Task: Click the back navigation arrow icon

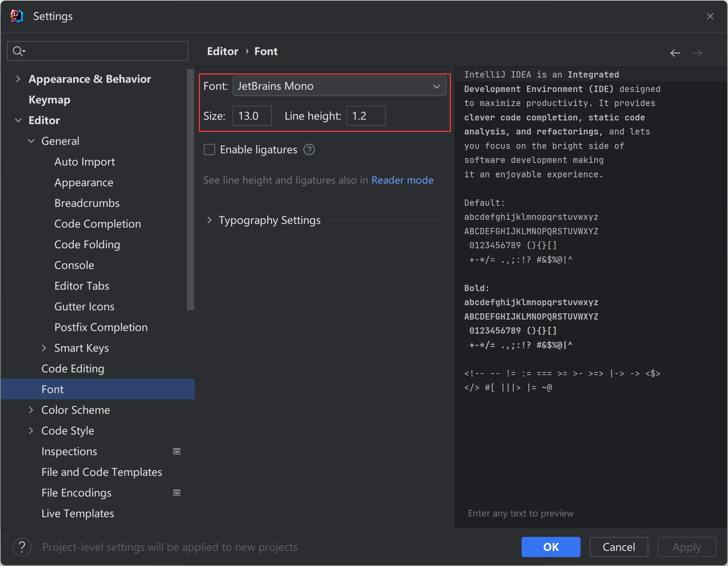Action: (677, 53)
